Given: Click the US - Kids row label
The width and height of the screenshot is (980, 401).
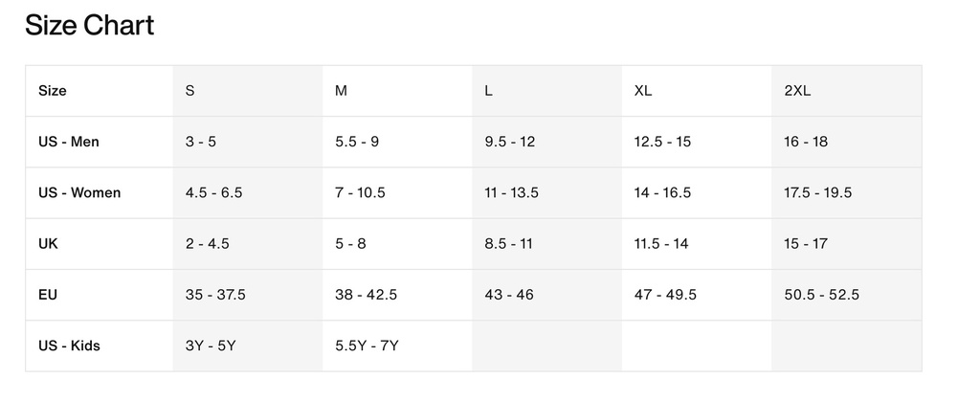Looking at the screenshot, I should (69, 345).
